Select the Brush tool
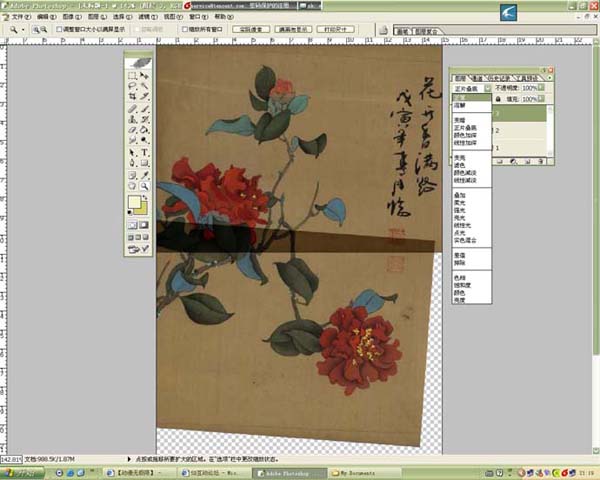Image resolution: width=600 pixels, height=480 pixels. pyautogui.click(x=144, y=109)
